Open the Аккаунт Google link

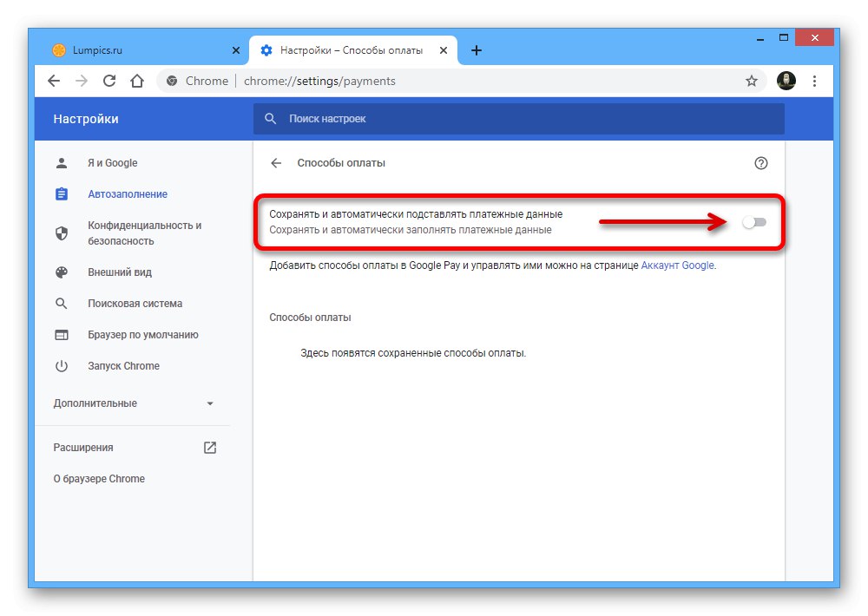(x=677, y=265)
